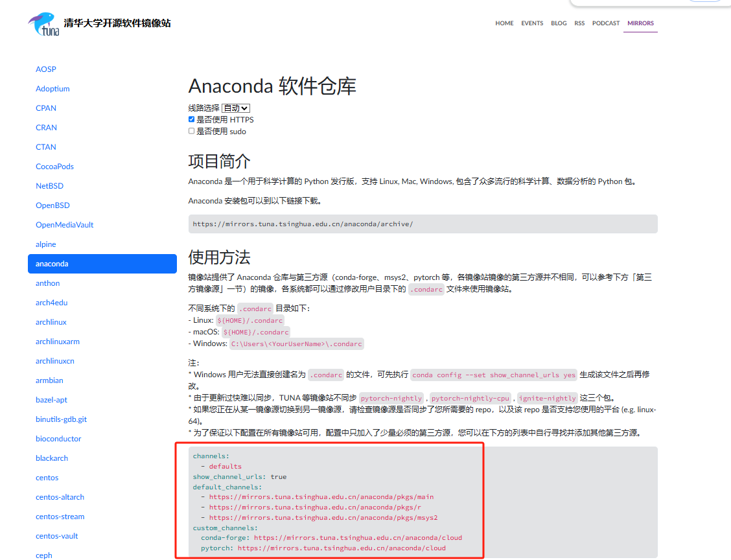731x560 pixels.
Task: Open anthon sidebar entry
Action: pos(47,283)
